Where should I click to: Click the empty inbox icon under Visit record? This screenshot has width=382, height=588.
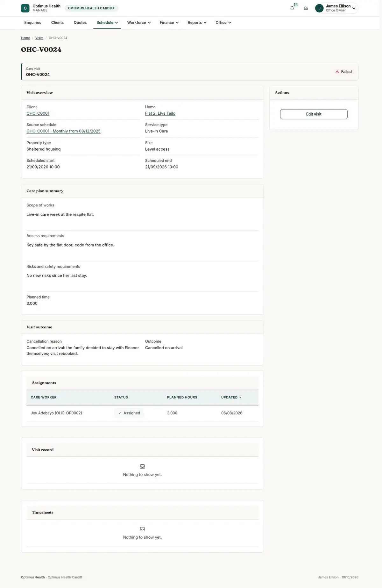pyautogui.click(x=142, y=466)
